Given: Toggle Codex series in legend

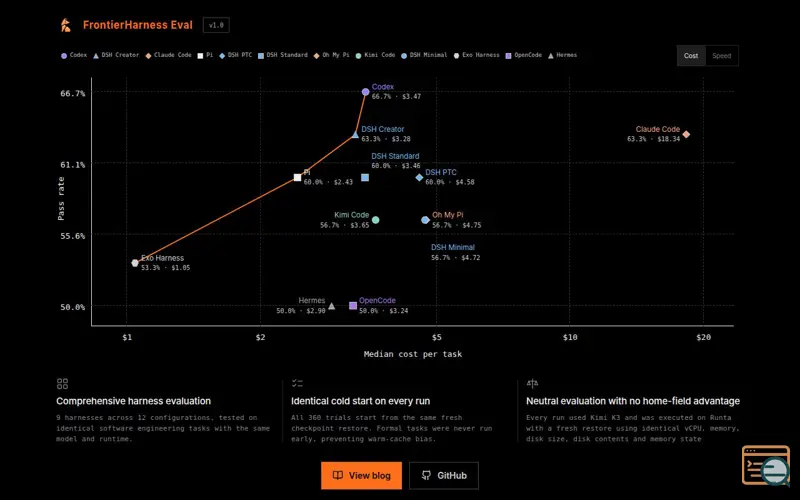Looking at the screenshot, I should point(74,55).
